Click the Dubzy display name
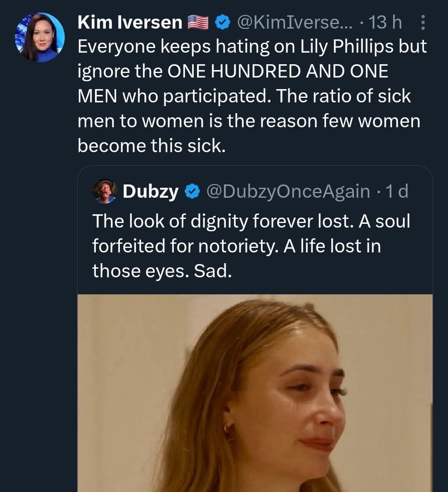The width and height of the screenshot is (448, 492). [x=151, y=191]
